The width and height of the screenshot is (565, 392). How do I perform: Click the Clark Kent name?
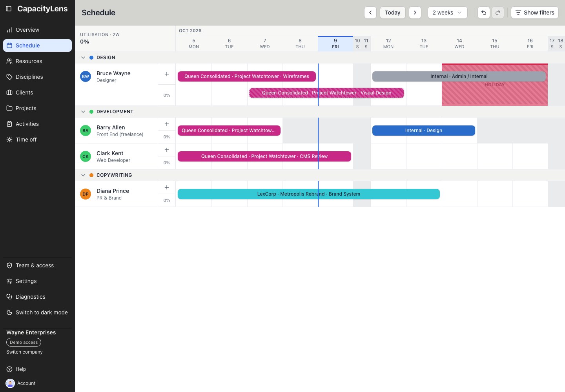(x=110, y=153)
